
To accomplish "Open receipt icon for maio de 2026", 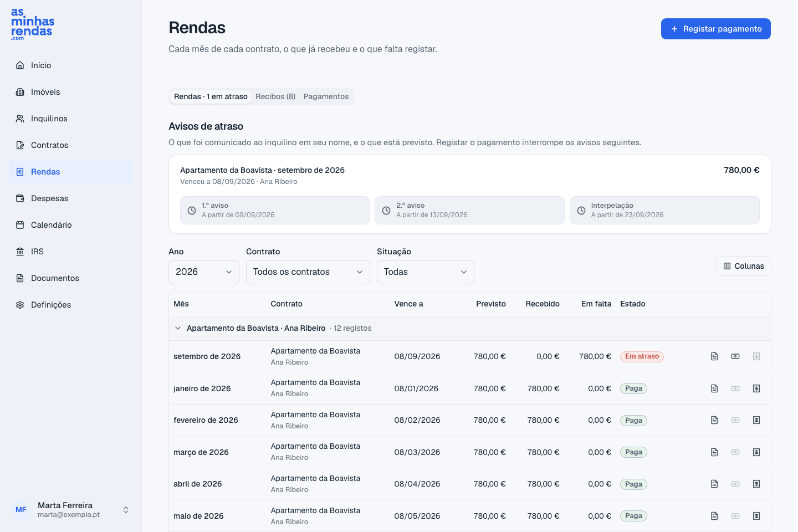I will (x=756, y=516).
